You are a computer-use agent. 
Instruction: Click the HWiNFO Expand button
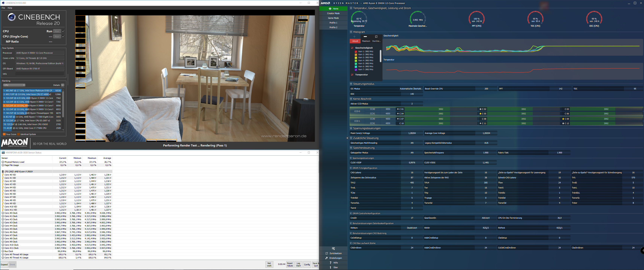click(x=4, y=265)
